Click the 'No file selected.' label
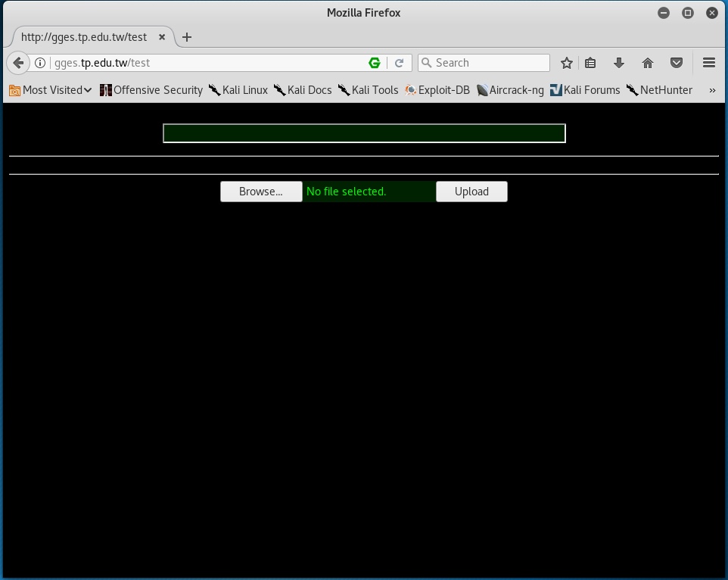 [x=347, y=192]
